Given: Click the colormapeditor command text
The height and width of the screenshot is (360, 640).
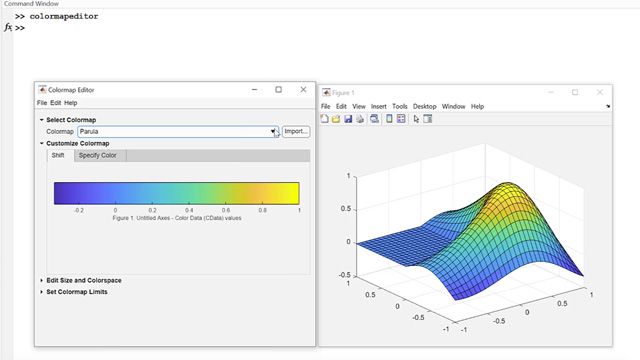Looking at the screenshot, I should click(x=64, y=16).
